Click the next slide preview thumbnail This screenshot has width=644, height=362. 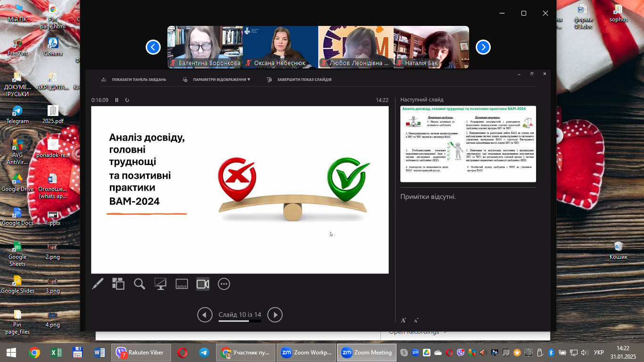click(468, 144)
